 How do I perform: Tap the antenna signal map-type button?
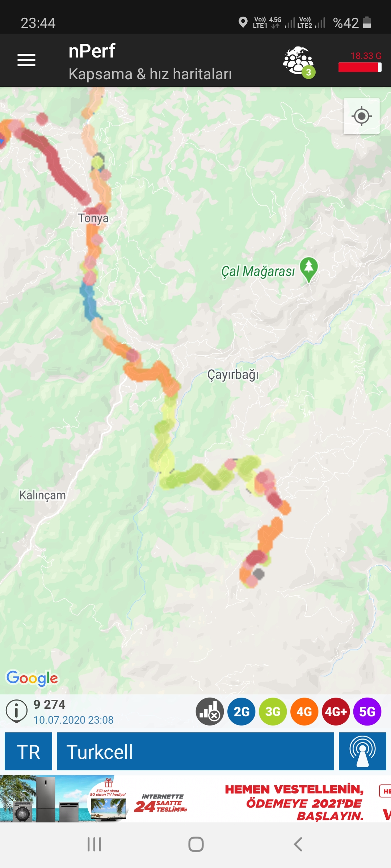point(362,752)
